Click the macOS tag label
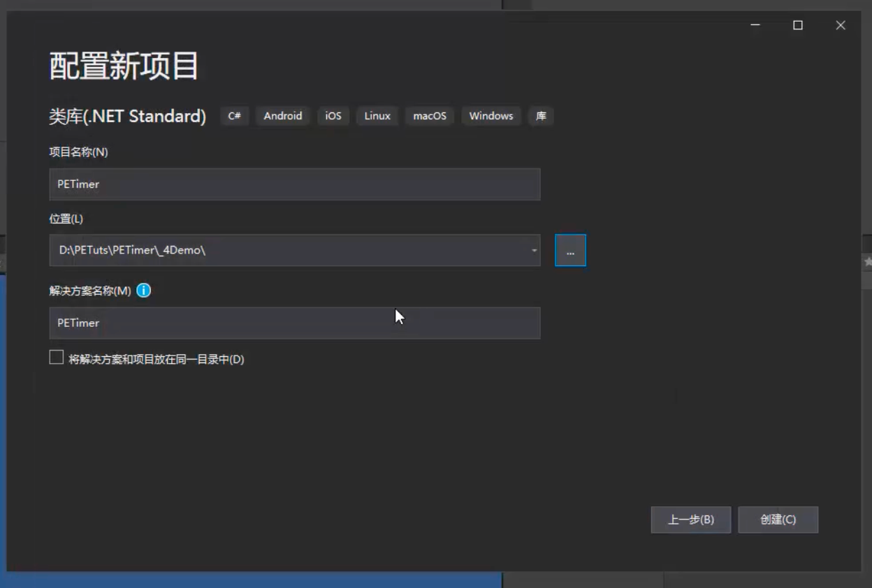This screenshot has width=872, height=588. click(430, 116)
